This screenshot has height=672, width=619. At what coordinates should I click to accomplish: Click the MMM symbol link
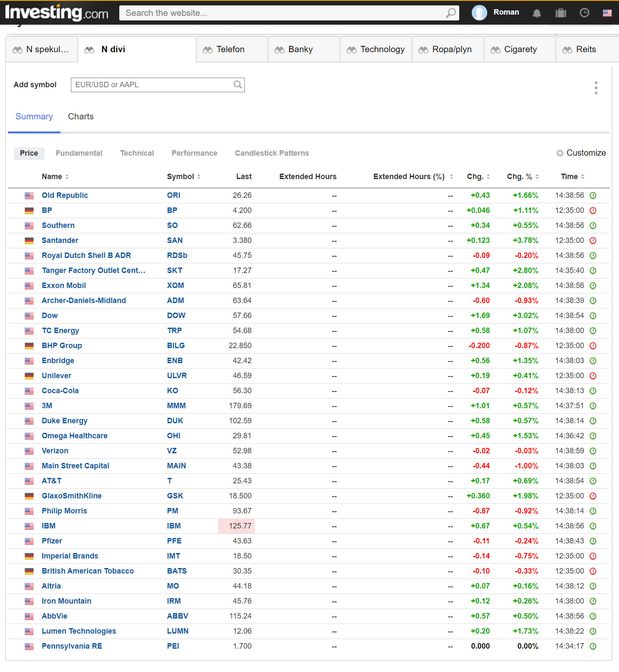(x=176, y=406)
